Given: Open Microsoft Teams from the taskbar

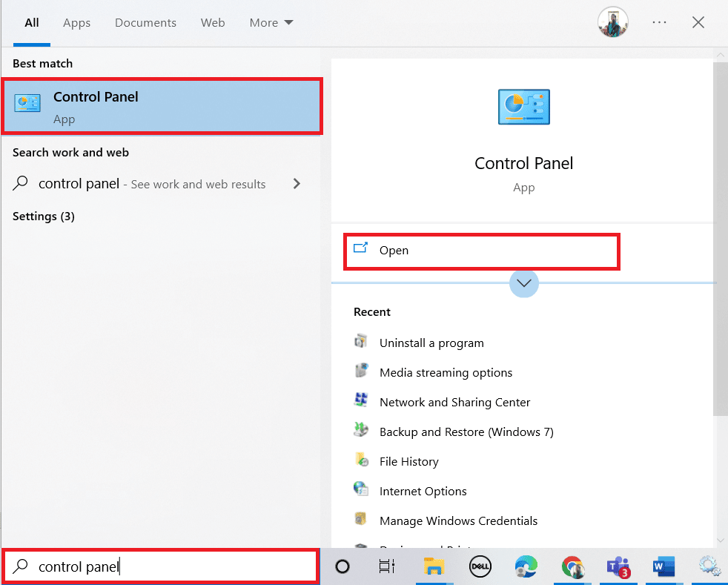Looking at the screenshot, I should pos(618,567).
